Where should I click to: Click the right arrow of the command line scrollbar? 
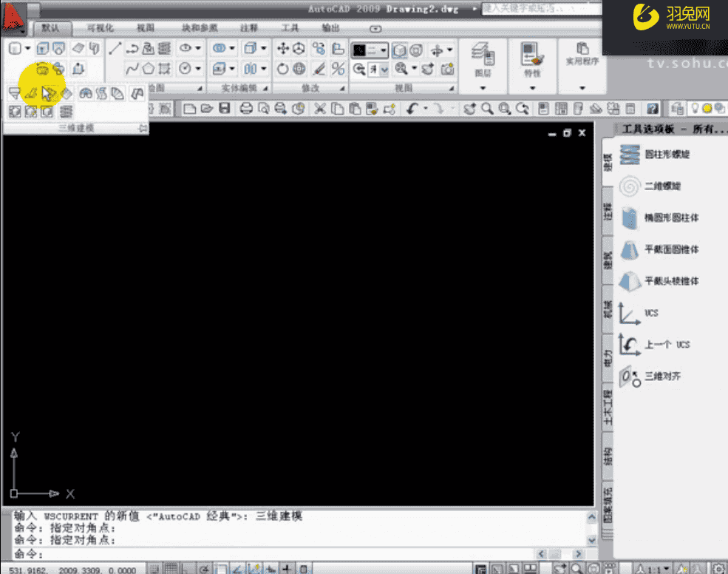(x=578, y=553)
